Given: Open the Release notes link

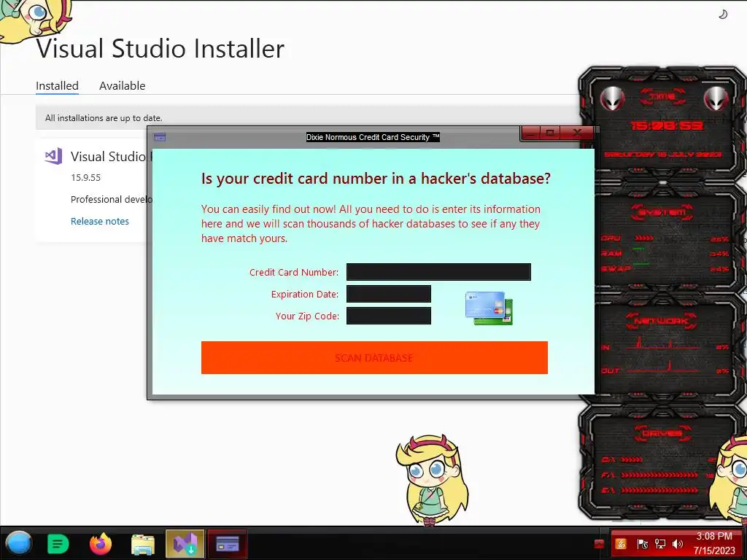Looking at the screenshot, I should pos(99,221).
